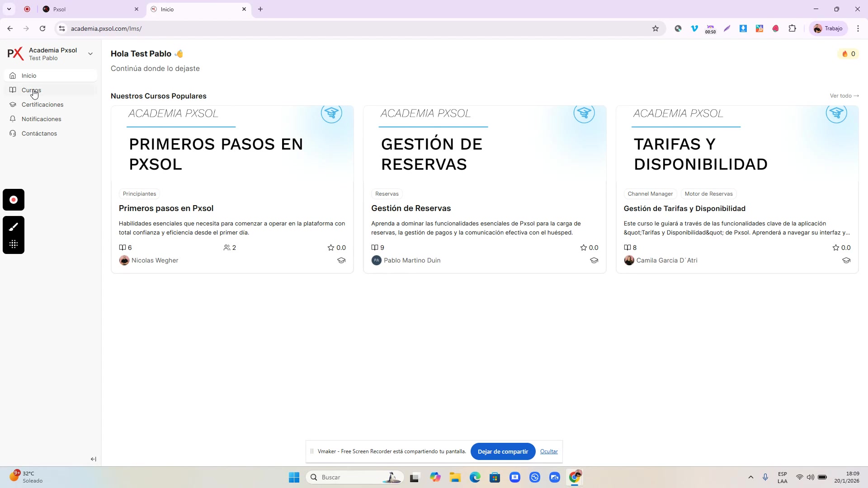Click the Ocultar link
The image size is (868, 488).
549,451
